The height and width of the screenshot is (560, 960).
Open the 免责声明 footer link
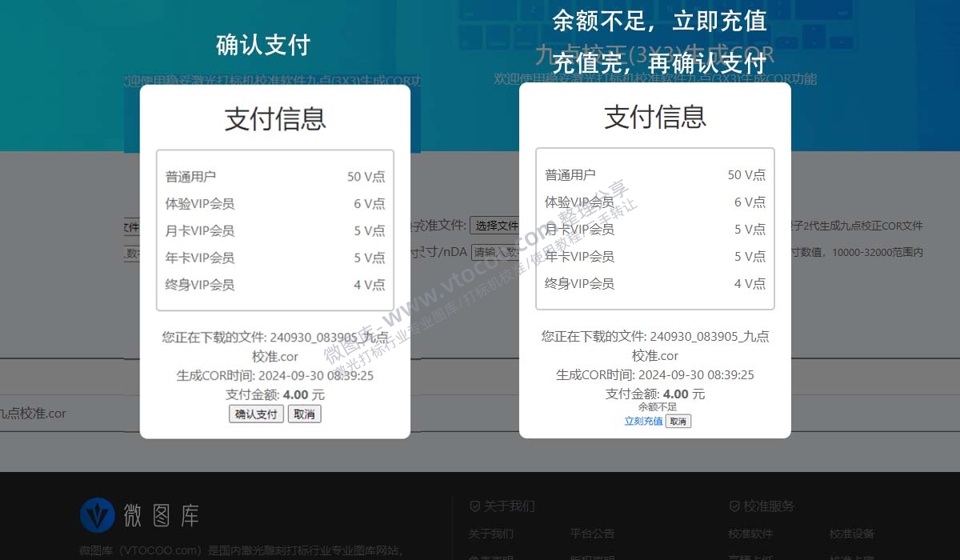click(x=490, y=556)
